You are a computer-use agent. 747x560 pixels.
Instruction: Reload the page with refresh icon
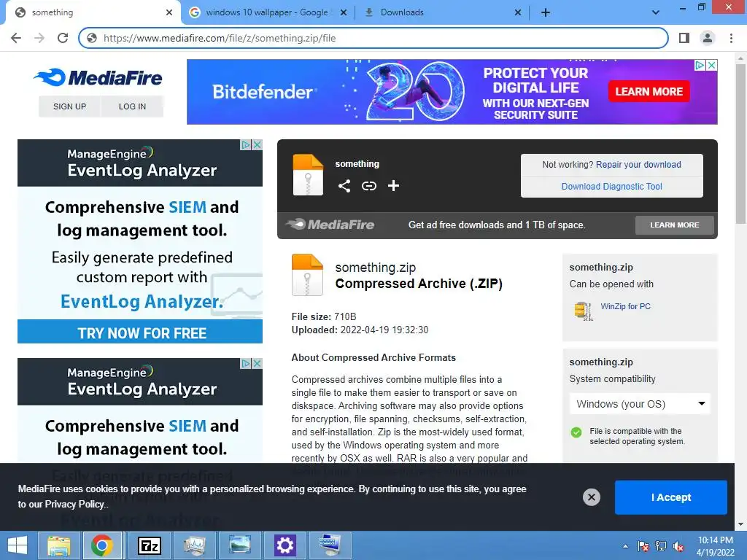point(63,38)
